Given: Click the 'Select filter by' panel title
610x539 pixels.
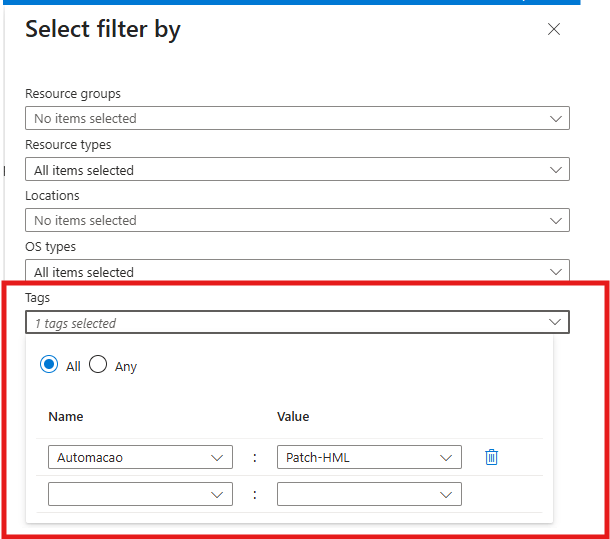Looking at the screenshot, I should coord(103,30).
